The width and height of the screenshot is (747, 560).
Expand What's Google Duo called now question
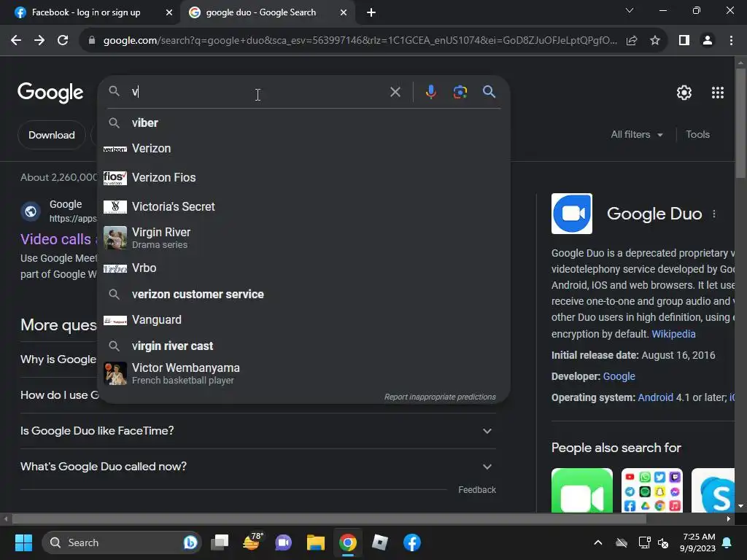[258, 466]
